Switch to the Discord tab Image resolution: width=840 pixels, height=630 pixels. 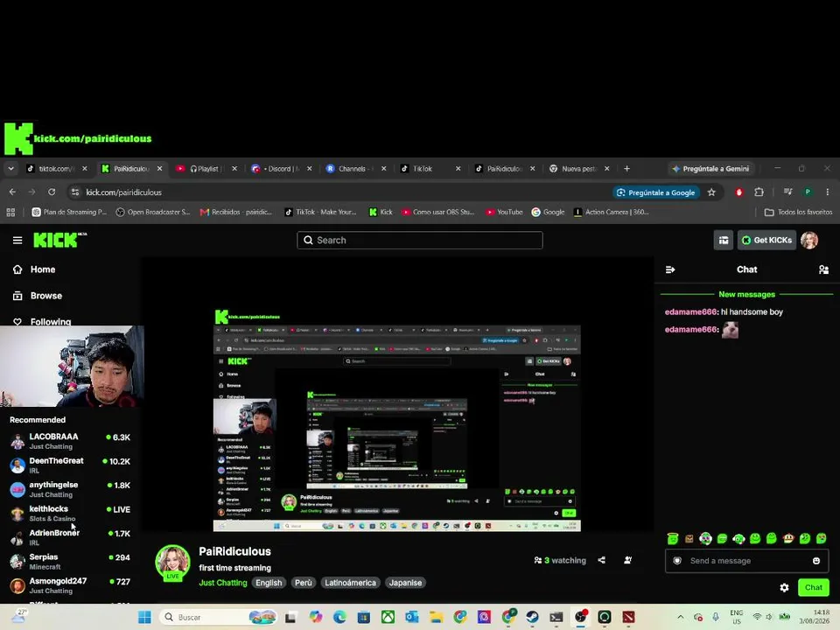[281, 168]
